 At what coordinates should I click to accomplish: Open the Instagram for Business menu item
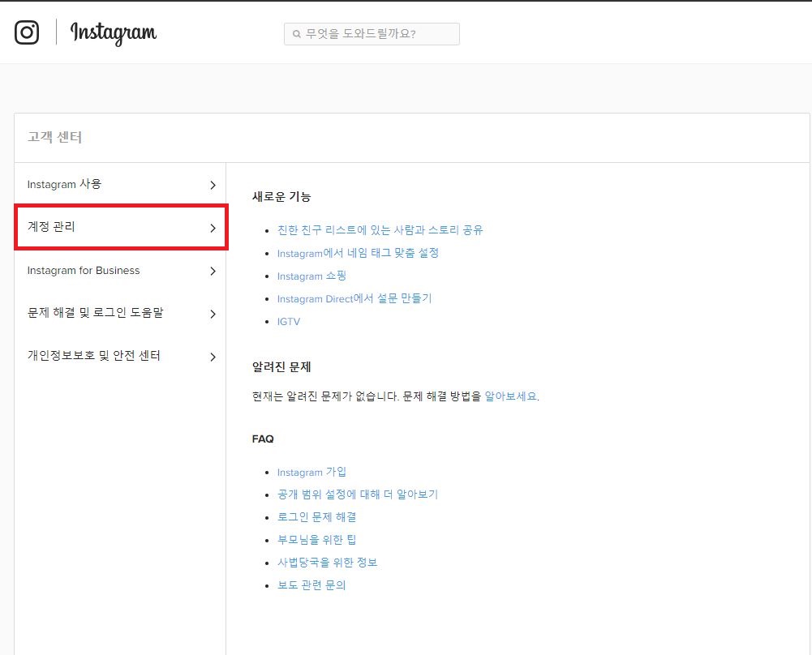[120, 271]
